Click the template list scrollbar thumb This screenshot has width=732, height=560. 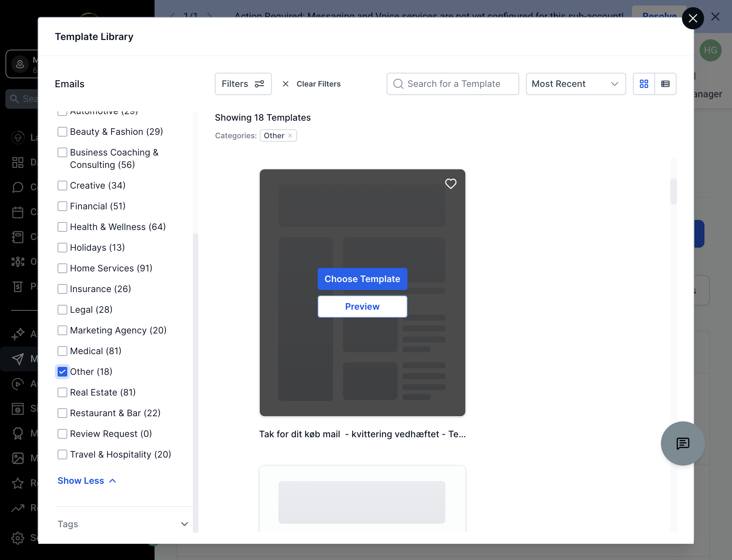(x=673, y=191)
